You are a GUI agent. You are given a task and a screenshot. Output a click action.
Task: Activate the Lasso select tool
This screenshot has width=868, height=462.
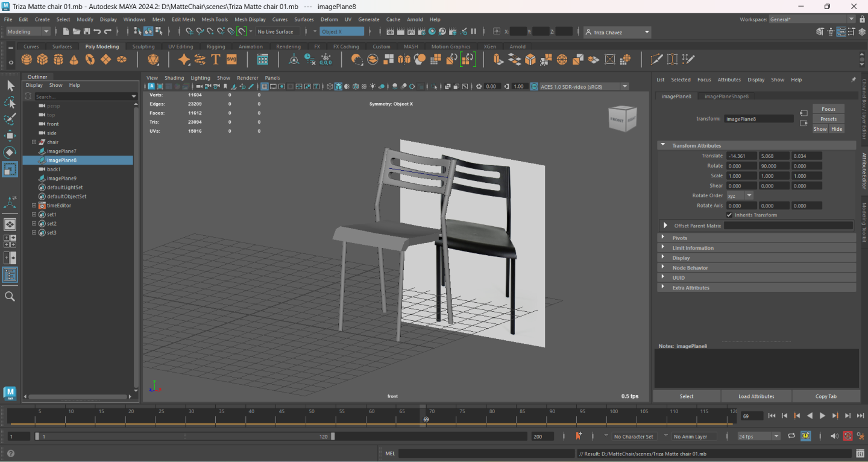10,102
